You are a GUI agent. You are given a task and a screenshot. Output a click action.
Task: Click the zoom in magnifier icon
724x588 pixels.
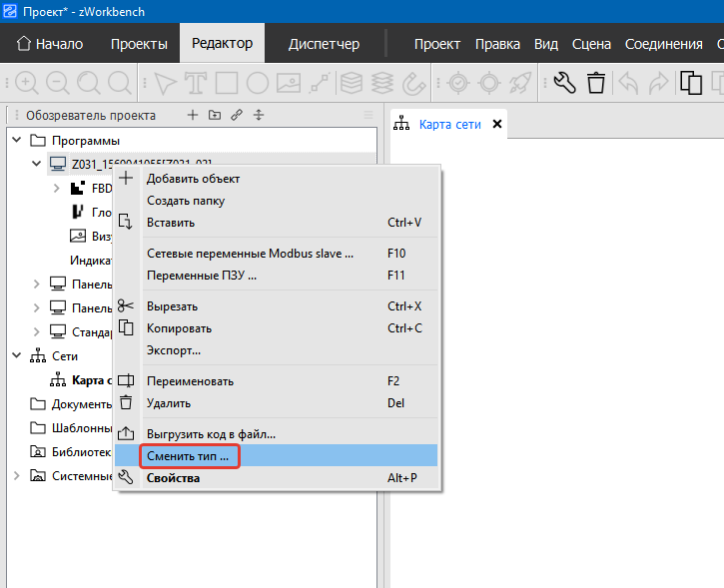click(x=26, y=83)
